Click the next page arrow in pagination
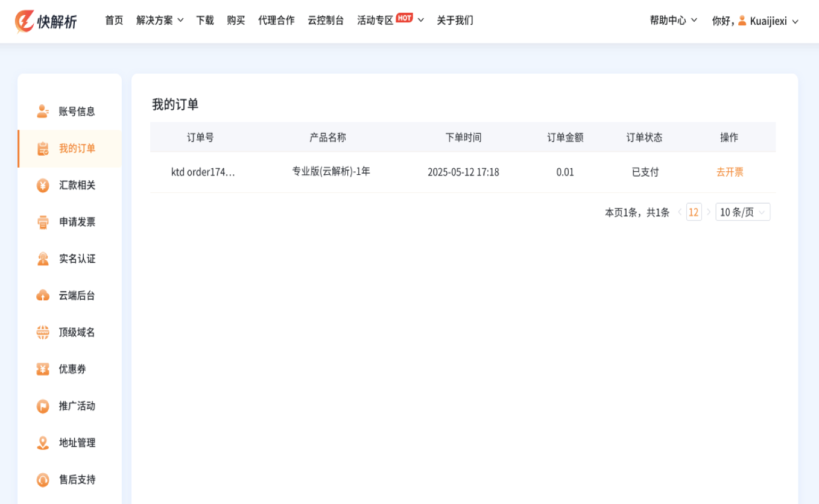The width and height of the screenshot is (819, 504). 709,212
